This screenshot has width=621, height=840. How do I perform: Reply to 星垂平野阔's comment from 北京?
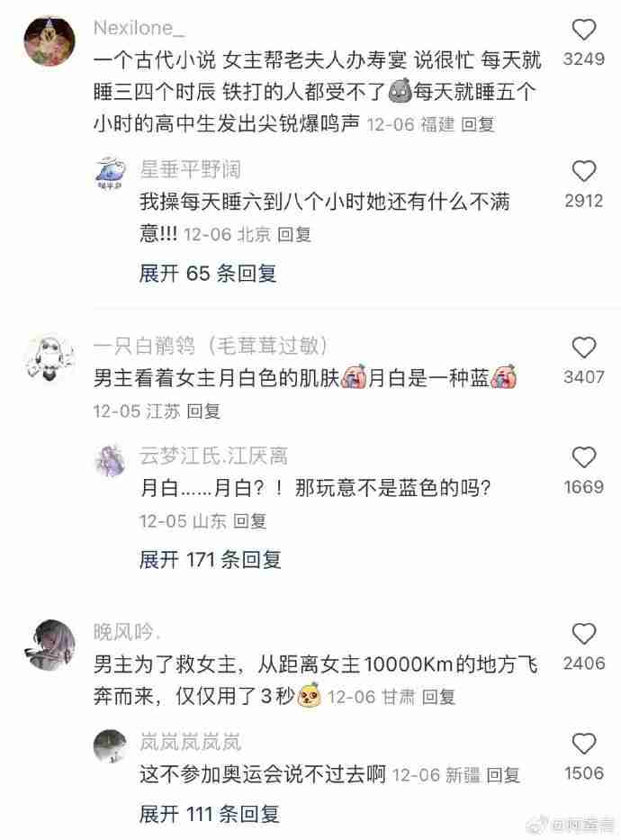click(x=294, y=235)
